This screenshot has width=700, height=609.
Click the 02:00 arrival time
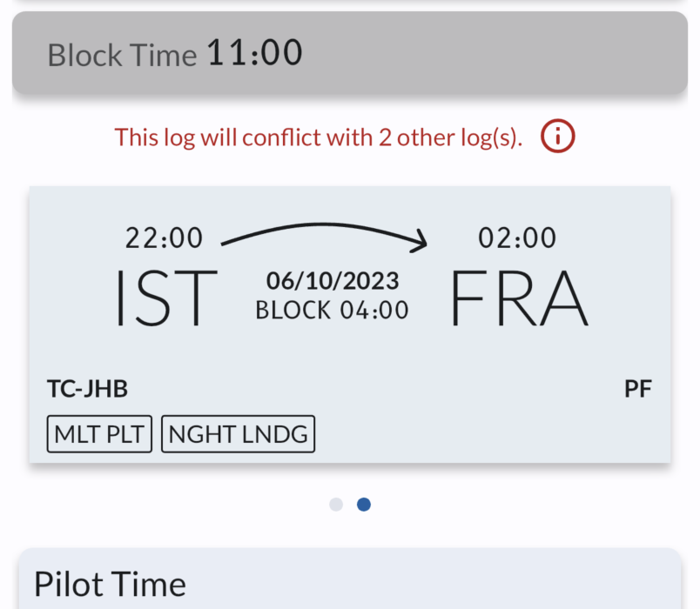[x=517, y=238]
